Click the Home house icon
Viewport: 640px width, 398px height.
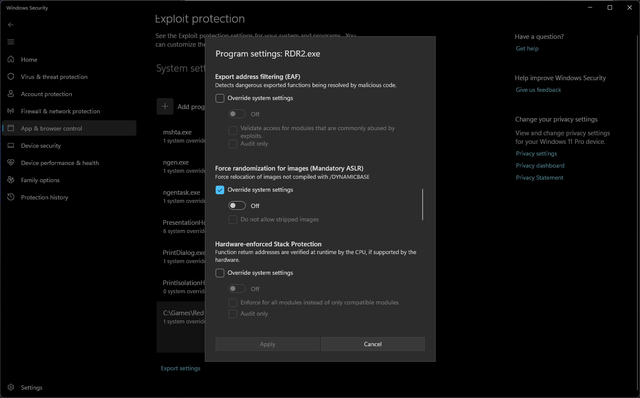(x=11, y=59)
